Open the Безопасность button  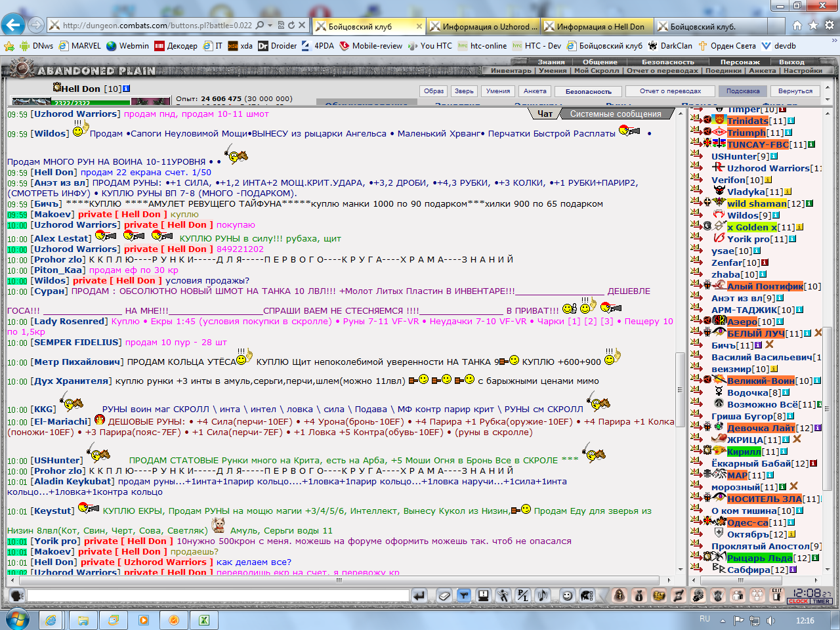(x=589, y=91)
